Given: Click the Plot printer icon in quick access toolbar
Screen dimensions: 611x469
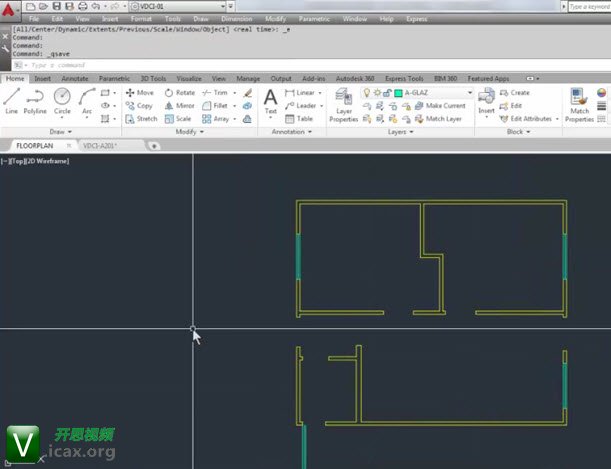Looking at the screenshot, I should tap(83, 6).
